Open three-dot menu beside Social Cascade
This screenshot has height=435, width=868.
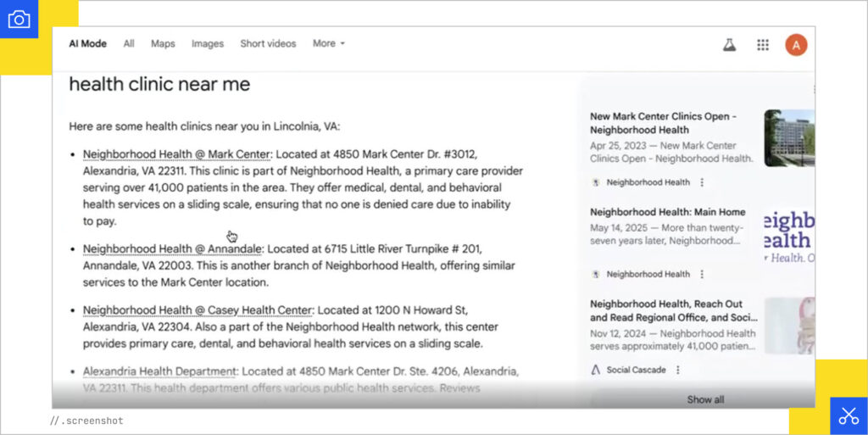point(677,370)
